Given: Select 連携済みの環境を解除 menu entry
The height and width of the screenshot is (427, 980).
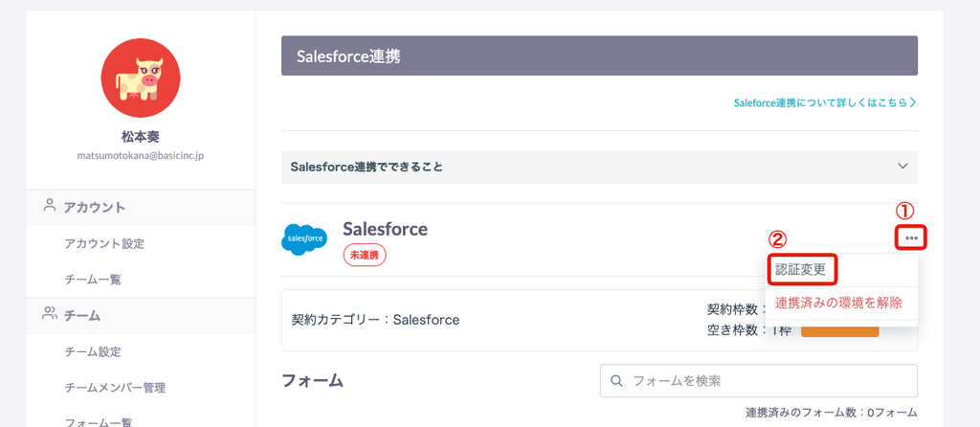Looking at the screenshot, I should [838, 303].
